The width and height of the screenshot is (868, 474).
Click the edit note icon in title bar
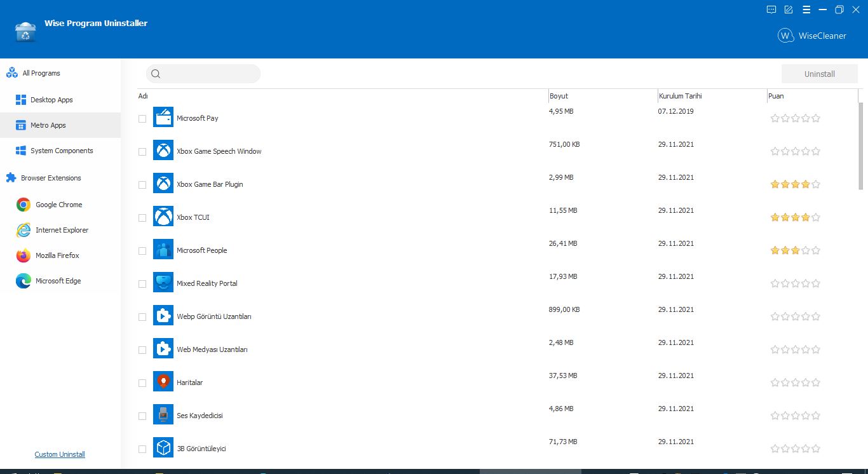point(789,10)
